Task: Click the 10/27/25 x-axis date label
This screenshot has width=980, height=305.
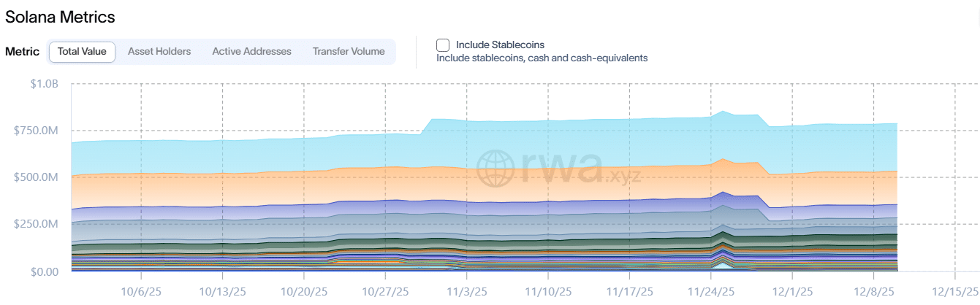Action: [385, 291]
